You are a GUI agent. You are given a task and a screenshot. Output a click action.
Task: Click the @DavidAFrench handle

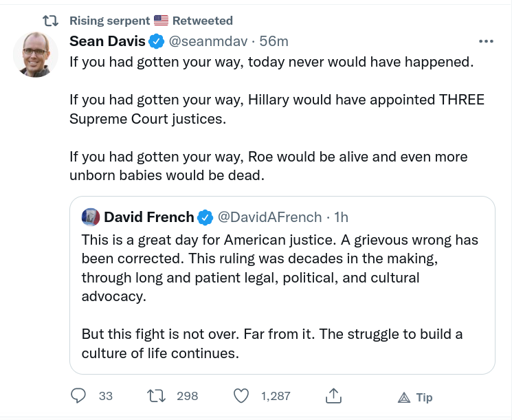coord(269,217)
